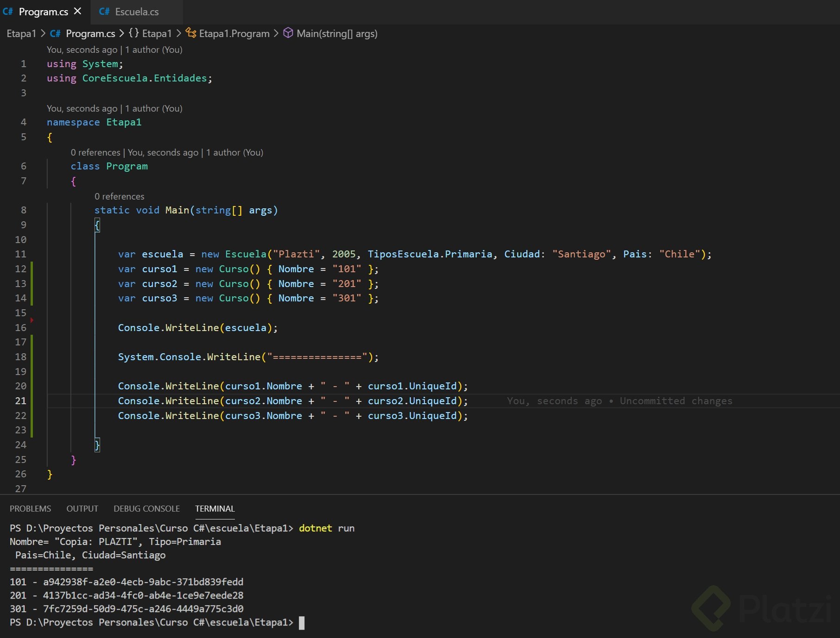Click the dotnet run command in terminal
The width and height of the screenshot is (840, 638).
tap(327, 528)
